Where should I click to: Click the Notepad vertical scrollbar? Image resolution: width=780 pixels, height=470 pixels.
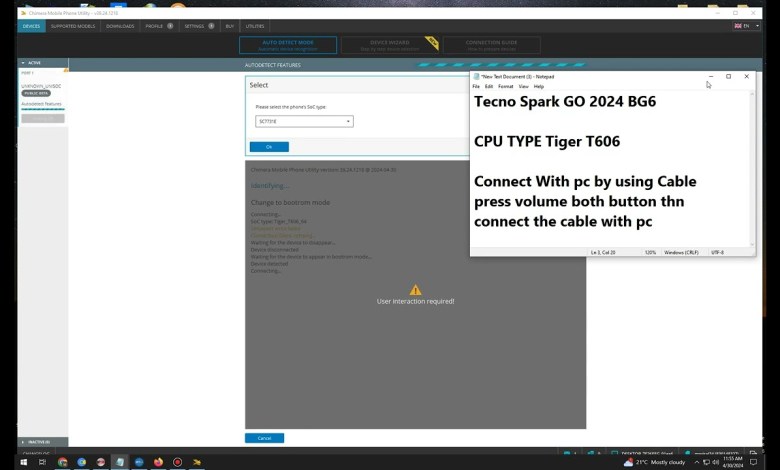tap(752, 169)
